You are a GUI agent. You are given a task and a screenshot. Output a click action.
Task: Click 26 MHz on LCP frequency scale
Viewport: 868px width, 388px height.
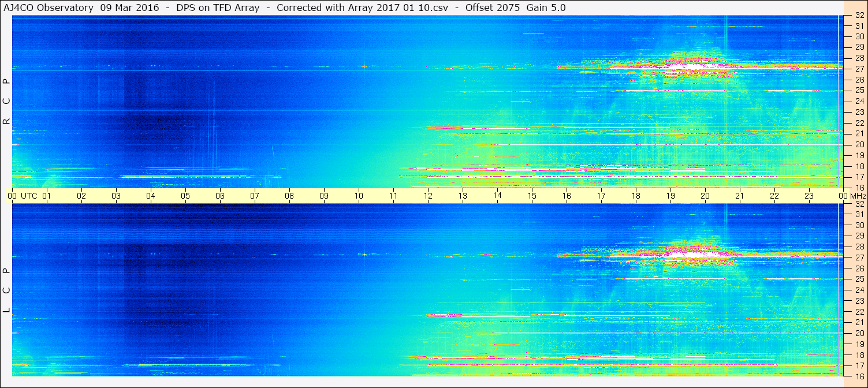pyautogui.click(x=859, y=268)
